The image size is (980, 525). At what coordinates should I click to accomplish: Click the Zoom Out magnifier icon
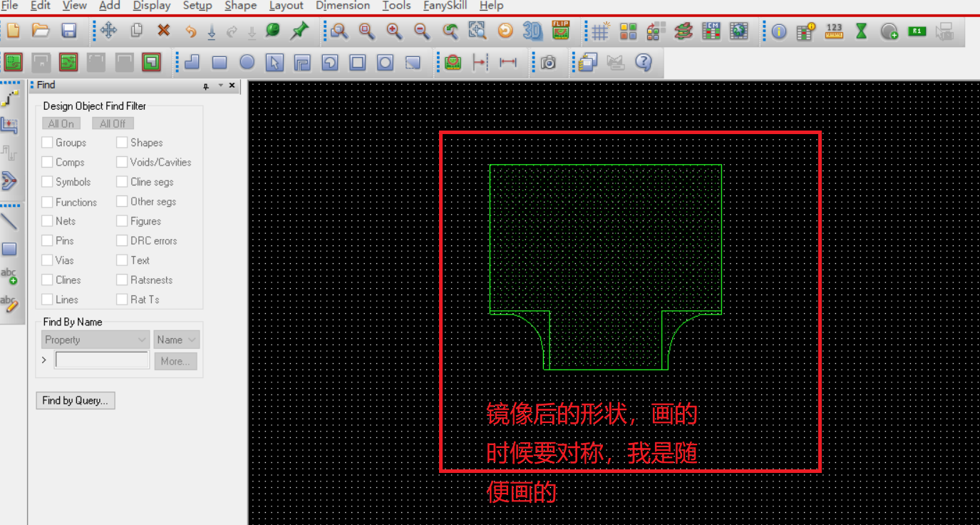tap(422, 31)
